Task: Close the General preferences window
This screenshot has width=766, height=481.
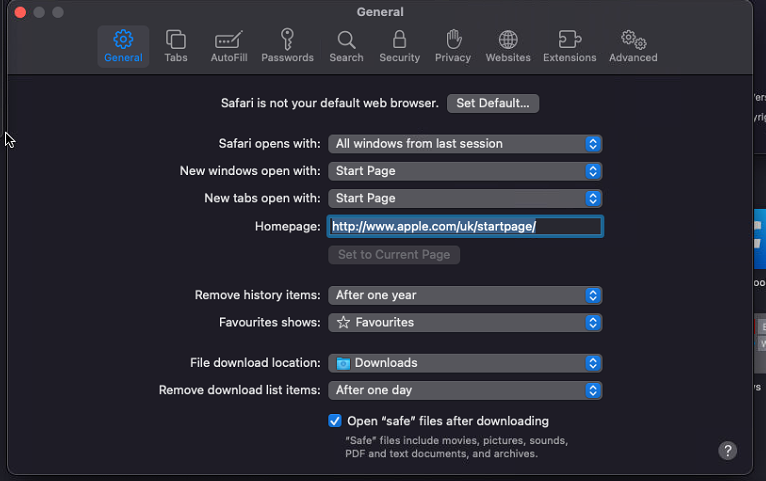Action: pos(20,12)
